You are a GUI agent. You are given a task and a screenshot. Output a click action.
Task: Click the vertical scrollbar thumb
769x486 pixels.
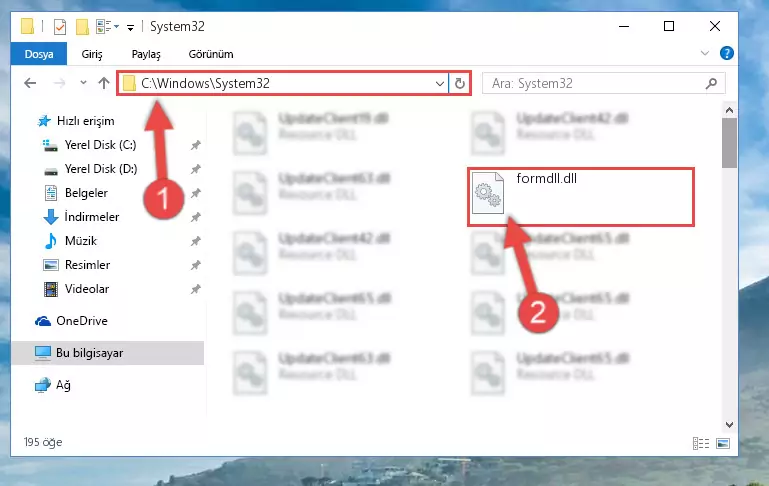click(729, 143)
